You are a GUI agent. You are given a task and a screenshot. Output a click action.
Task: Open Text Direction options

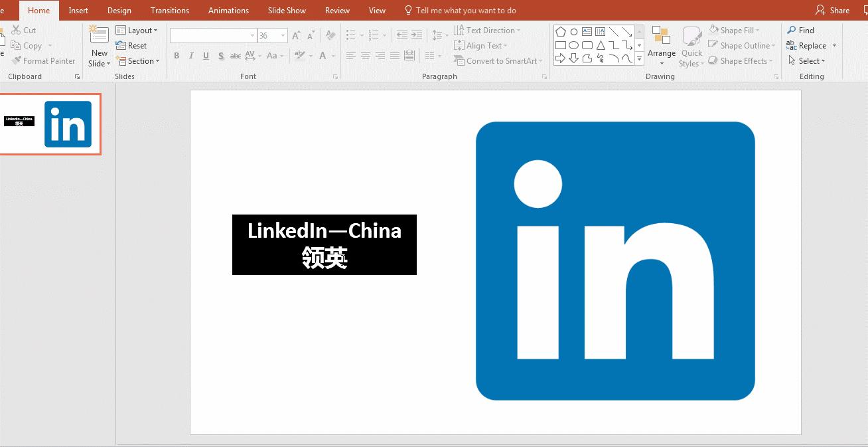pos(488,31)
